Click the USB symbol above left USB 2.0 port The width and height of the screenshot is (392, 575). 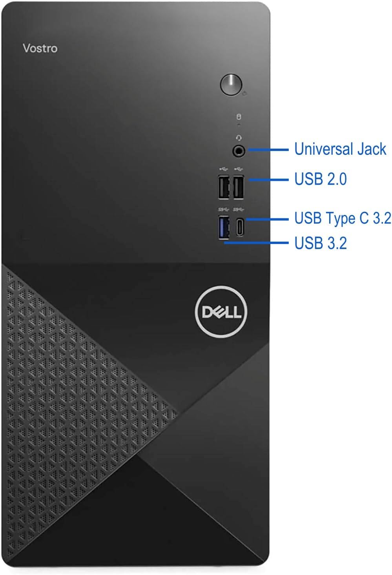point(224,169)
